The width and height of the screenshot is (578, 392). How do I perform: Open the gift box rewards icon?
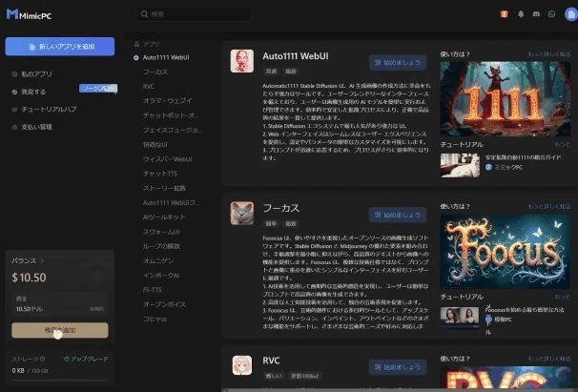[504, 14]
